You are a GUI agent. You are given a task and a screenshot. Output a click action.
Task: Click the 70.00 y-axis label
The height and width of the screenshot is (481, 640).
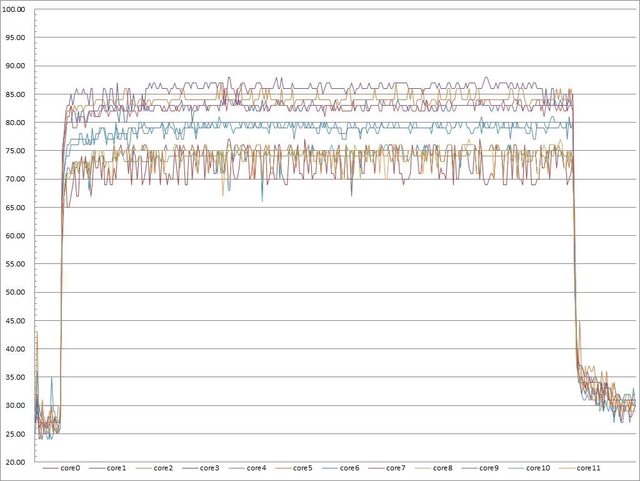point(19,180)
